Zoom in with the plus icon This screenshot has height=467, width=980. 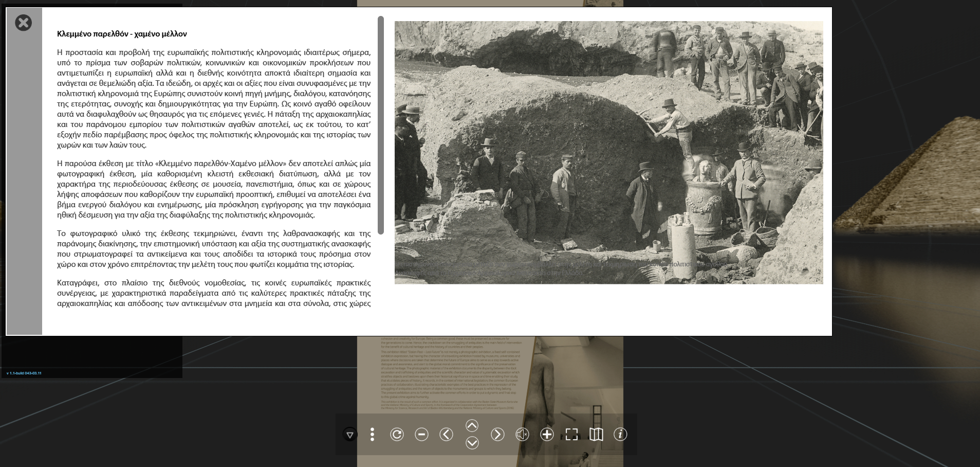tap(547, 435)
